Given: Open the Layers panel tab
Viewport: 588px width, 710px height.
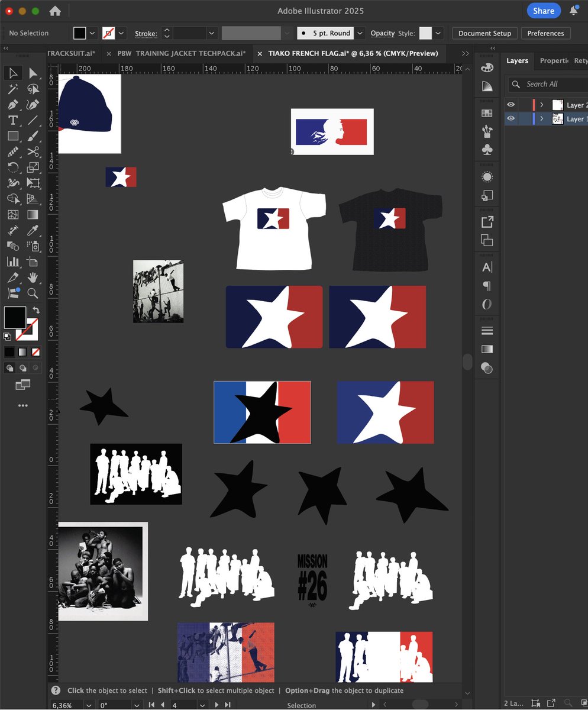Looking at the screenshot, I should [517, 60].
